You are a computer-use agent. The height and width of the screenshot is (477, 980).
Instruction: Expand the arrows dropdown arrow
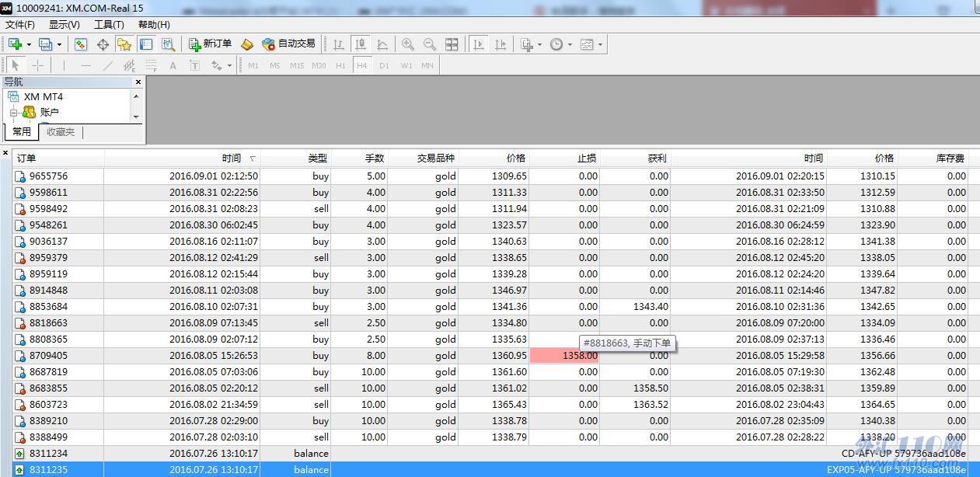click(229, 65)
